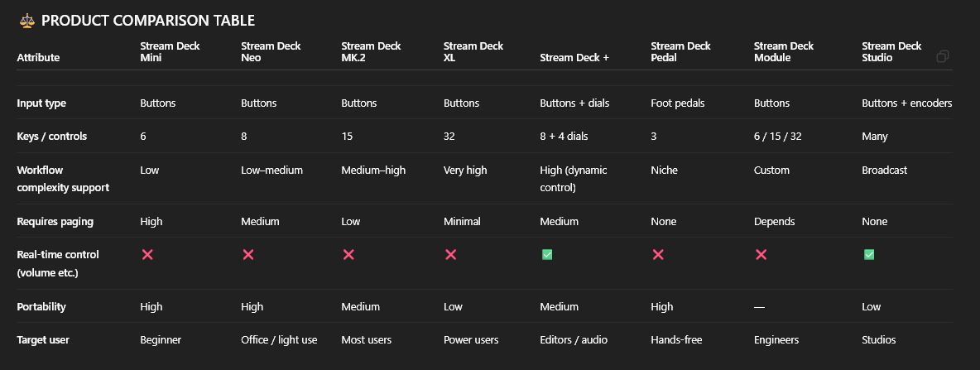This screenshot has width=980, height=370.
Task: Click the 'Office / light use' target user cell
Action: (x=279, y=340)
